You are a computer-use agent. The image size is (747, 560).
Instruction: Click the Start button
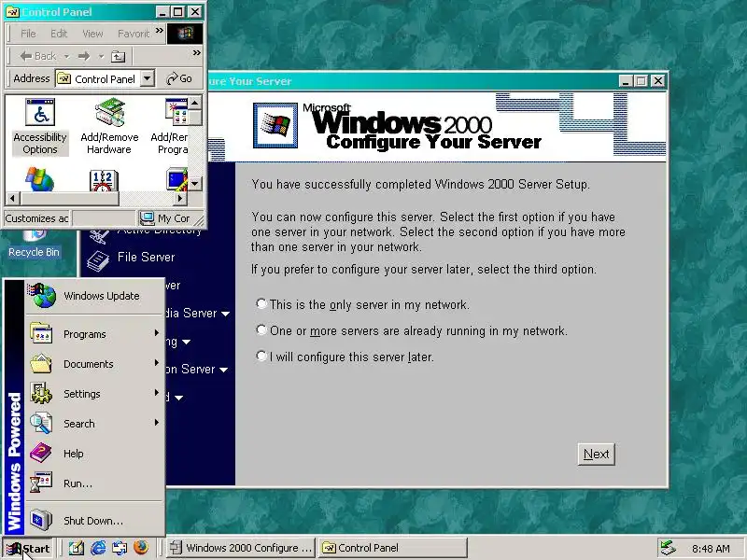click(28, 549)
